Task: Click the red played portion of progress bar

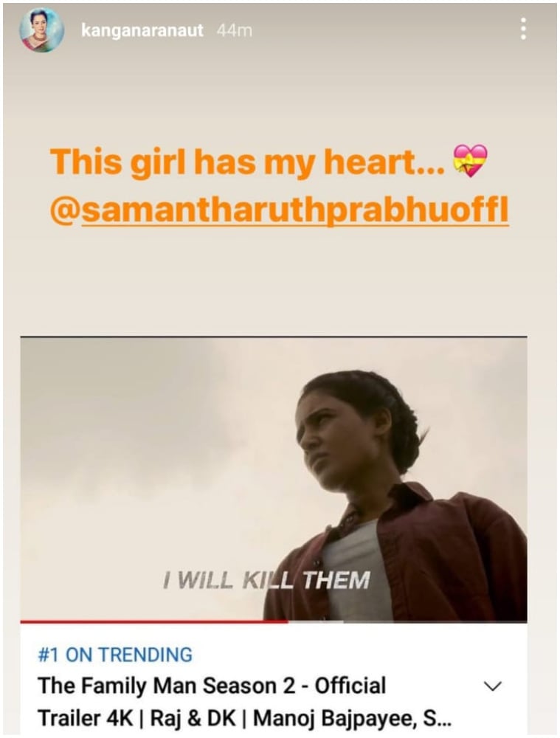Action: point(154,621)
